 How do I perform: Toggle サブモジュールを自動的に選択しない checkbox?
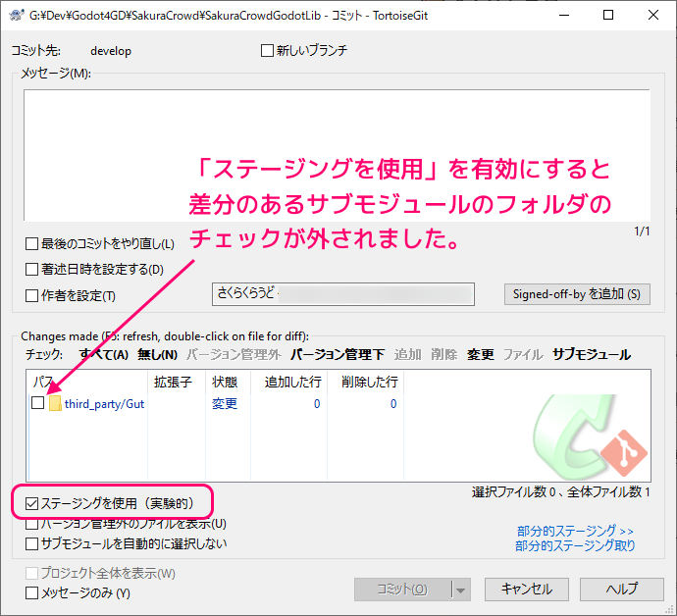tap(32, 542)
